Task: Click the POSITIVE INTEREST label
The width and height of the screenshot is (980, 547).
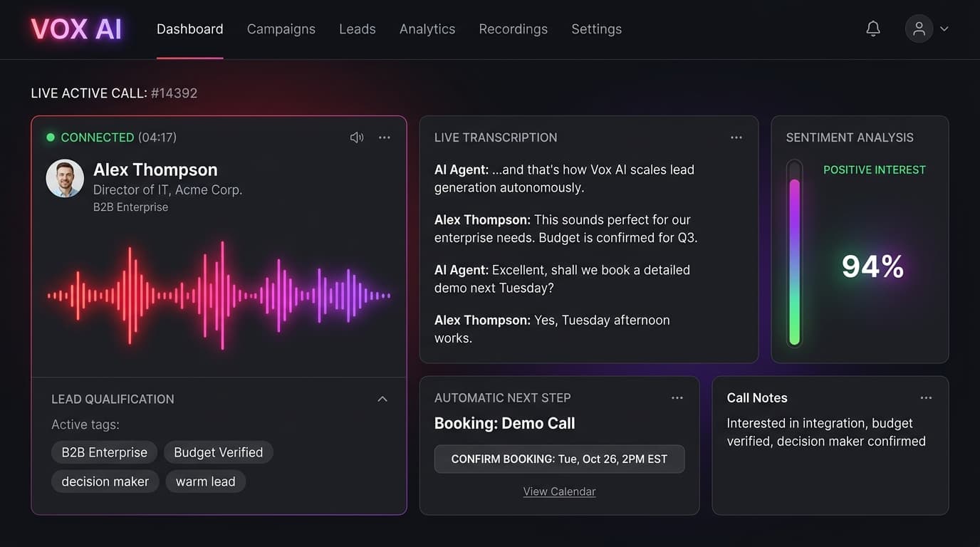Action: coord(875,170)
